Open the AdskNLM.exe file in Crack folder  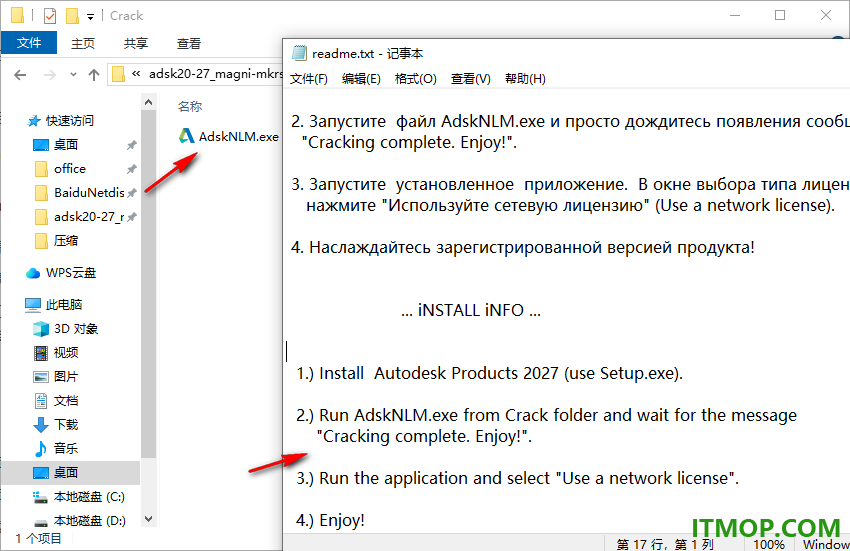point(229,136)
